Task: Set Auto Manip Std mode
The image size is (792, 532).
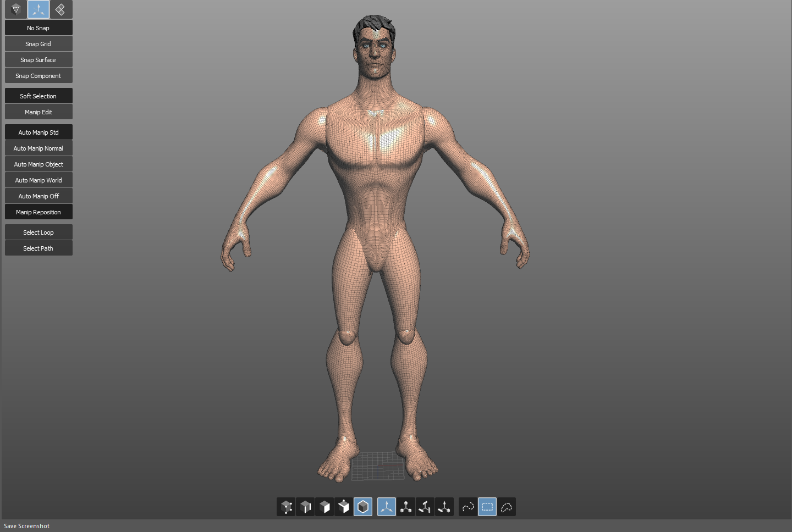Action: tap(38, 132)
